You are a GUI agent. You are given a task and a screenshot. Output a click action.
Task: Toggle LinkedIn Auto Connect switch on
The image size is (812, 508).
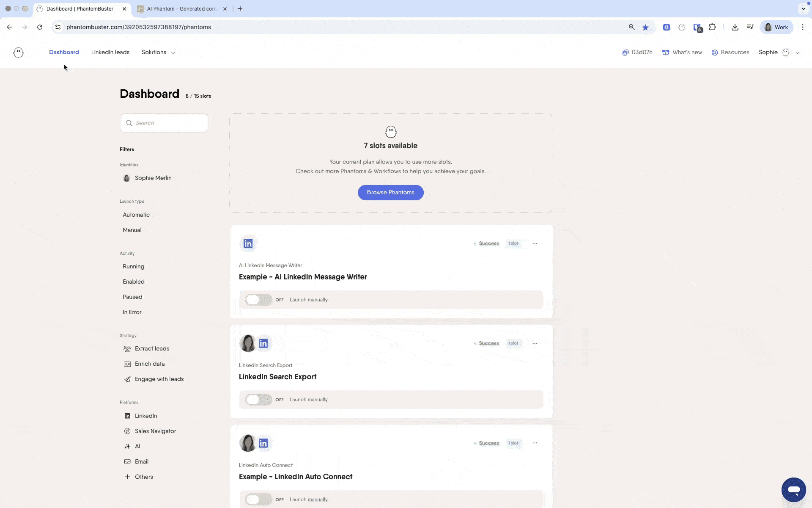[258, 500]
